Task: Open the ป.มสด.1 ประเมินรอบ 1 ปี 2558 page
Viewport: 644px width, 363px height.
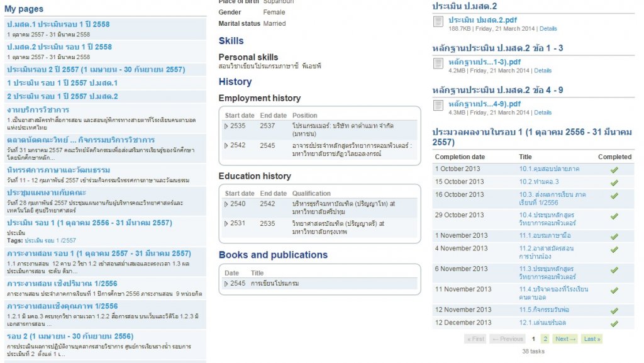Action: click(58, 25)
